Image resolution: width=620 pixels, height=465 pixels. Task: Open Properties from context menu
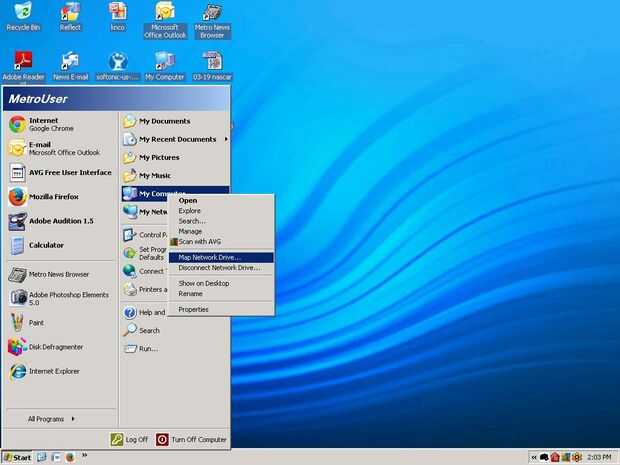221,310
